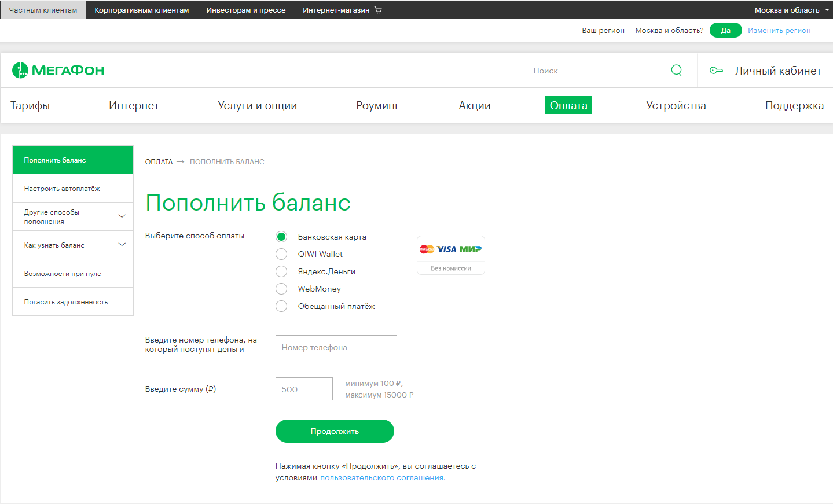833x504 pixels.
Task: Select Обещанный платёж option
Action: [x=281, y=306]
